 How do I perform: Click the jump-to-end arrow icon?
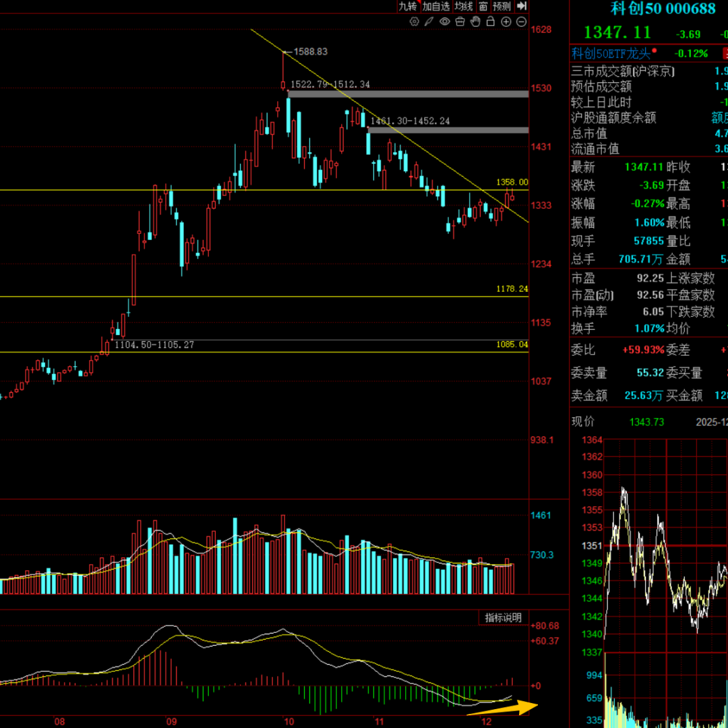tap(520, 6)
